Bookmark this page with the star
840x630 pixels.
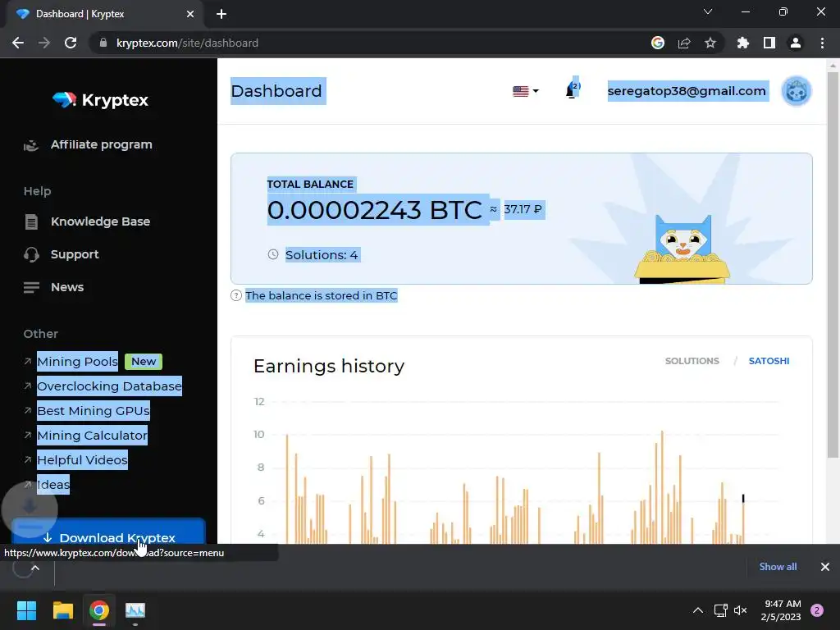(710, 43)
